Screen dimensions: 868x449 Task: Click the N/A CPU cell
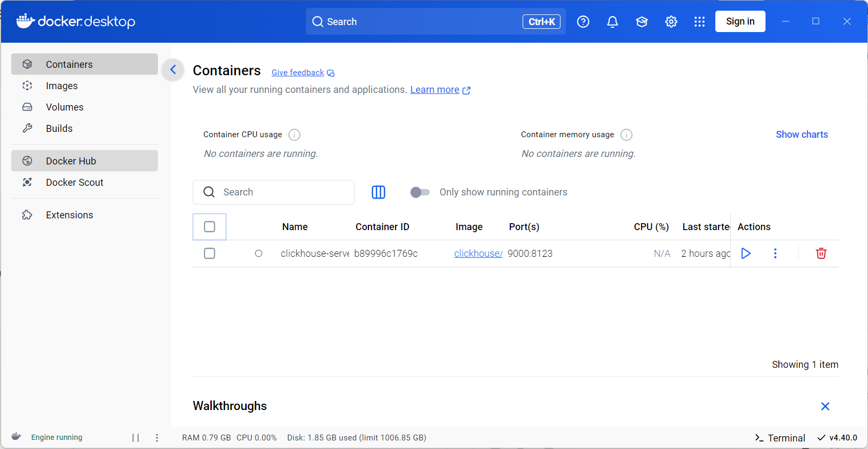662,254
